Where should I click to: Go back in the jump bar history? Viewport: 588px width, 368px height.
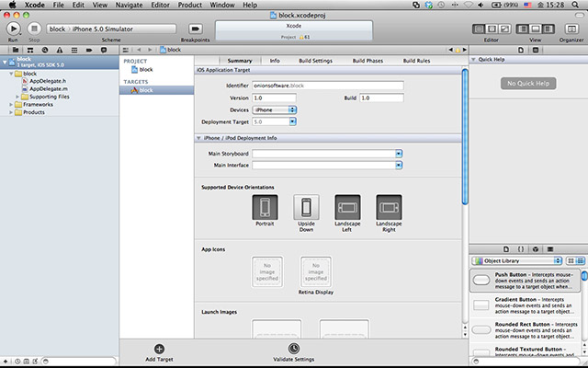[139, 50]
